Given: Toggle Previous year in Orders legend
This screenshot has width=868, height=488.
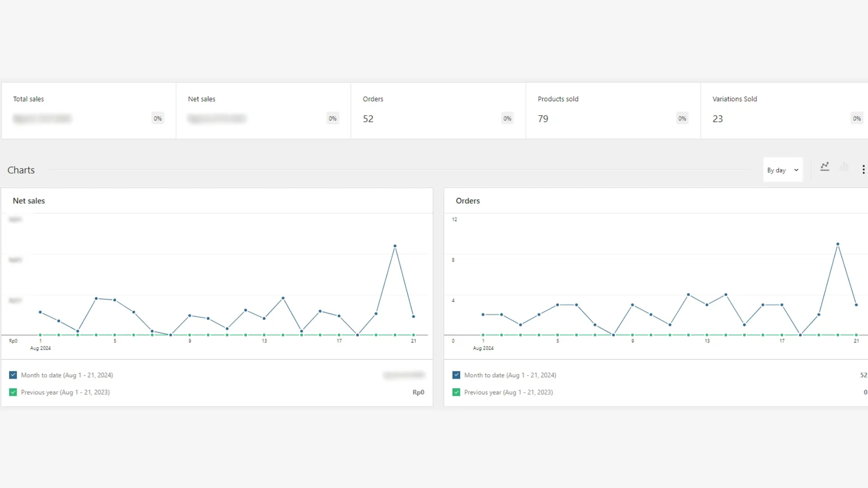Looking at the screenshot, I should coord(456,392).
